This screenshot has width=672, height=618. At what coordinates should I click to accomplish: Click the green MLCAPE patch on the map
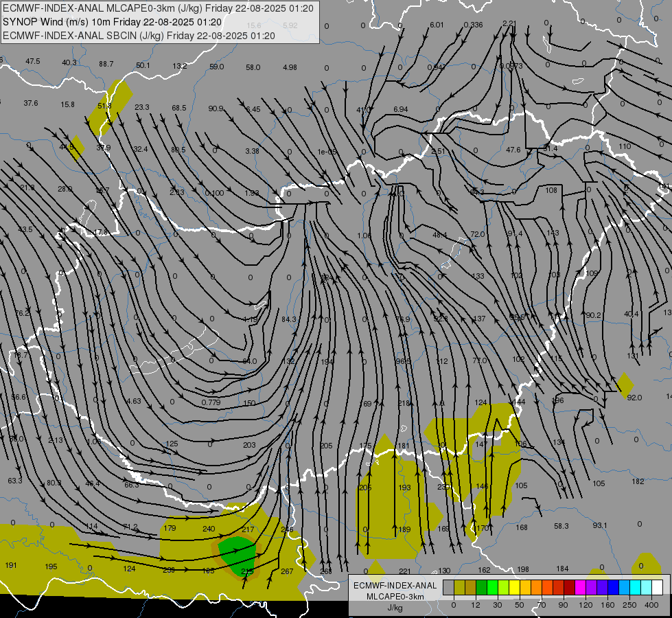point(238,555)
